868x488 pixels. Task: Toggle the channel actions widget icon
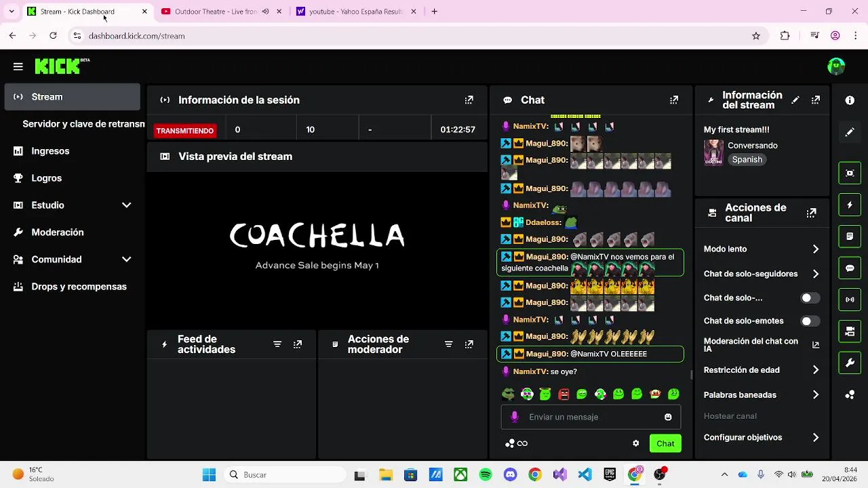[850, 331]
